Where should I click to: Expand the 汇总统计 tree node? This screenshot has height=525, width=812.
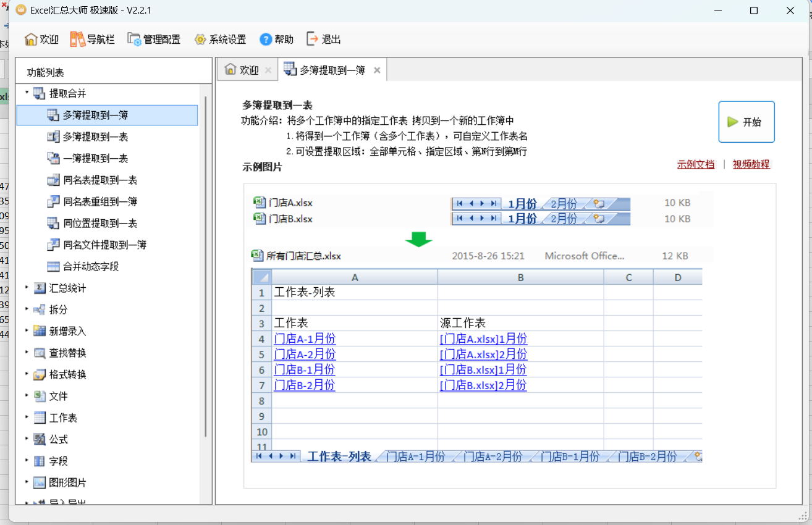[x=27, y=287]
